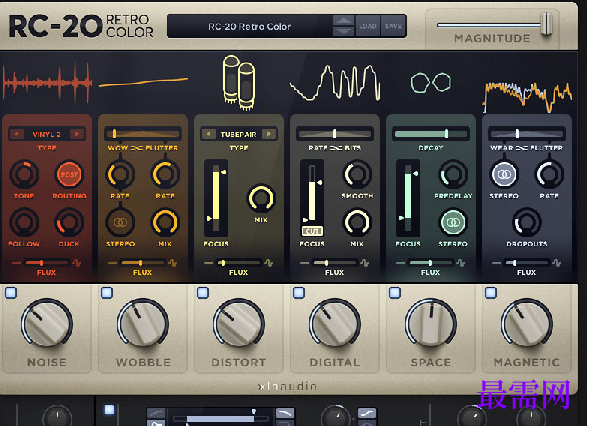Image resolution: width=589 pixels, height=426 pixels.
Task: Click the Digital Flux wave icon
Action: [364, 263]
